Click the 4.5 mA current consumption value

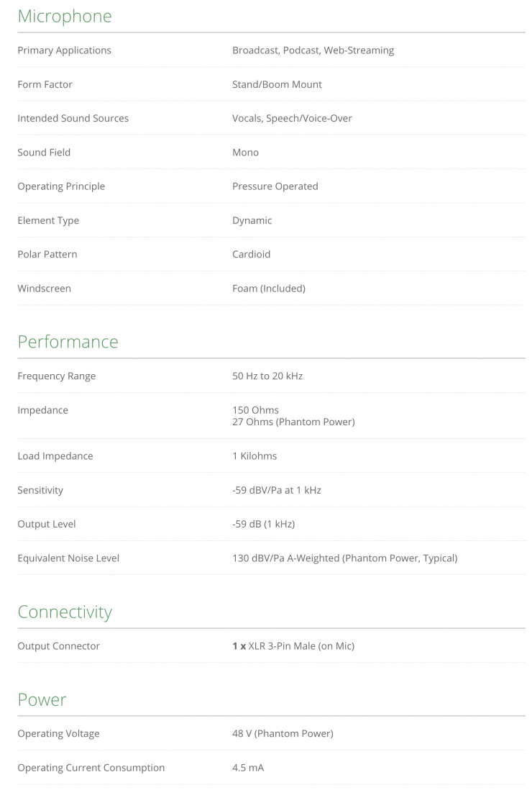[247, 768]
